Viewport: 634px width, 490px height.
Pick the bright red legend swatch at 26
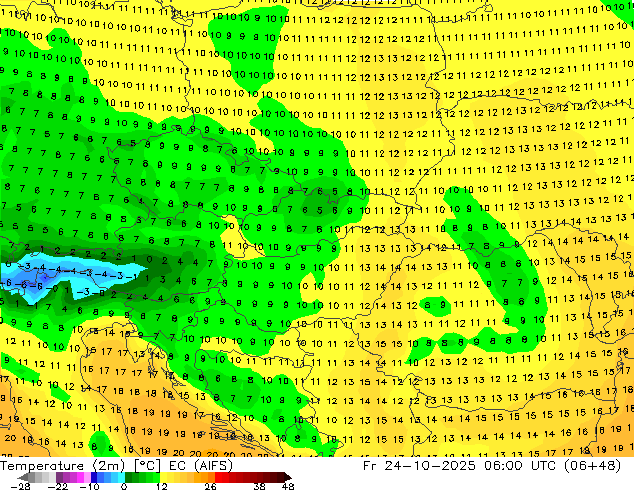(218, 477)
